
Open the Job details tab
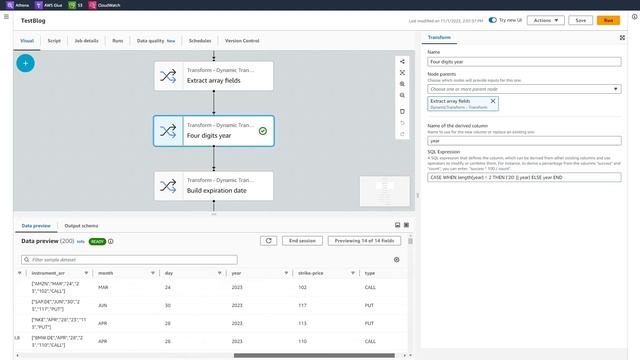click(87, 41)
